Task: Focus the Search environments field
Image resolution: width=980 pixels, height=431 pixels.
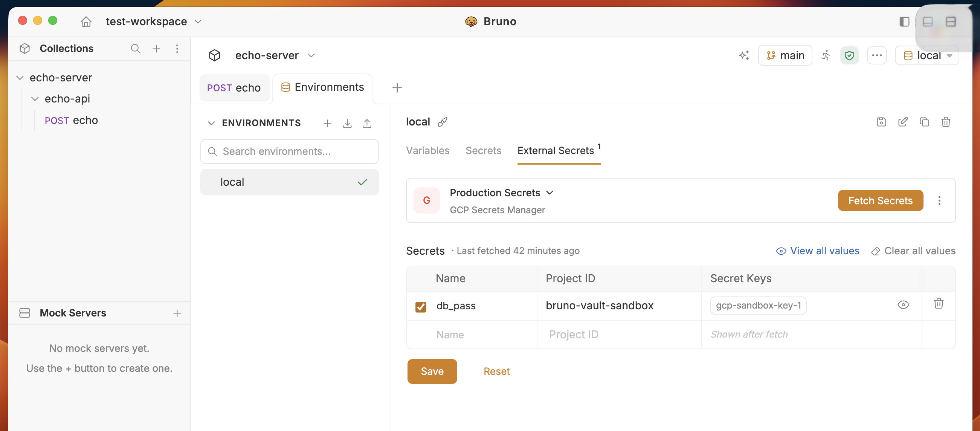Action: (x=290, y=151)
